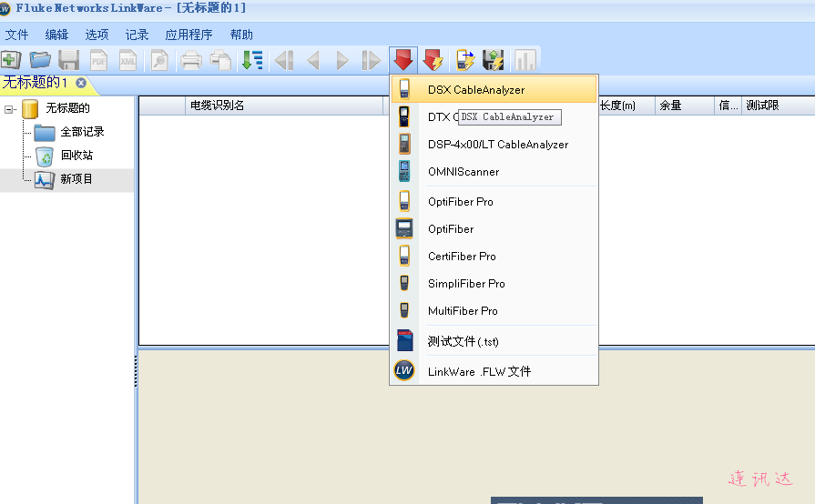This screenshot has width=815, height=504.
Task: Choose CertiFiber Pro from the menu
Action: [x=462, y=257]
